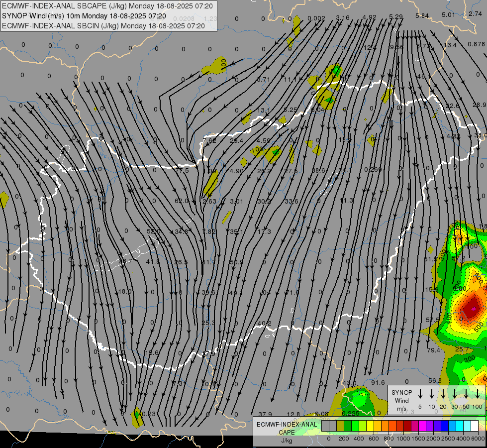Image resolution: width=487 pixels, height=448 pixels.
Task: Click the 11.3 value on the map
Action: click(347, 200)
